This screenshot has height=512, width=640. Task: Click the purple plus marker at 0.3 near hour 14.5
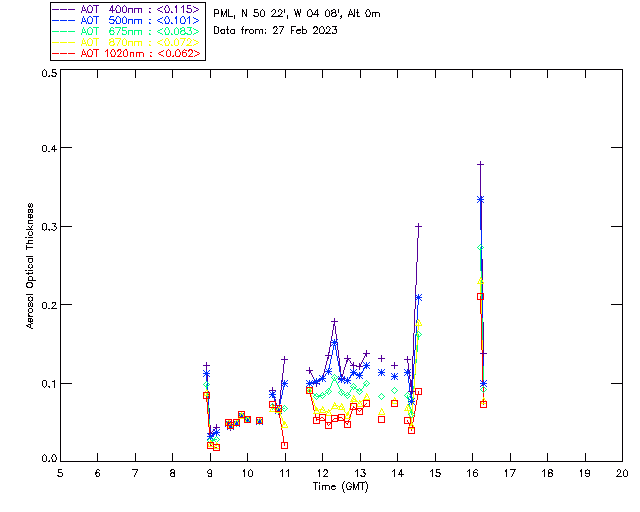[x=418, y=226]
